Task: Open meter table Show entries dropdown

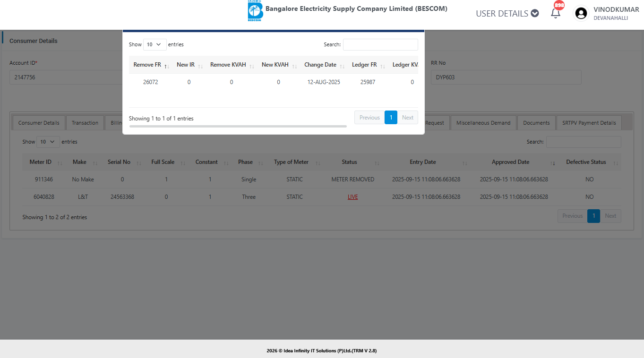Action: click(x=48, y=142)
